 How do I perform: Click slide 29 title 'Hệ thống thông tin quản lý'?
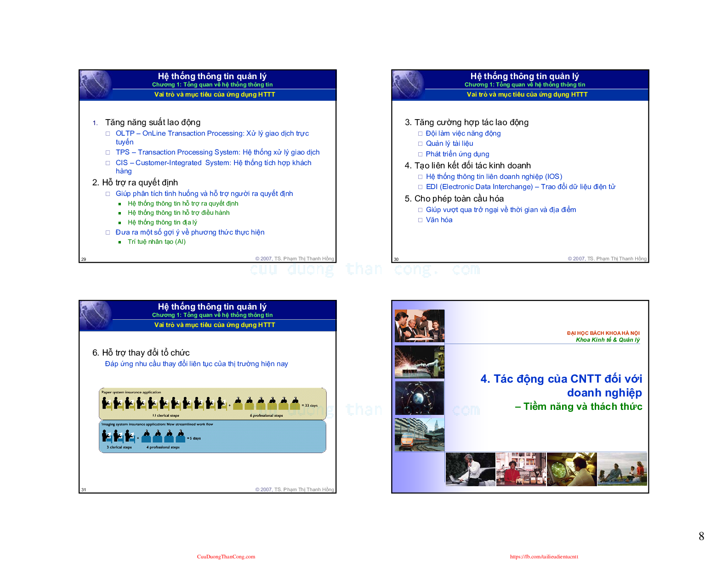point(212,76)
